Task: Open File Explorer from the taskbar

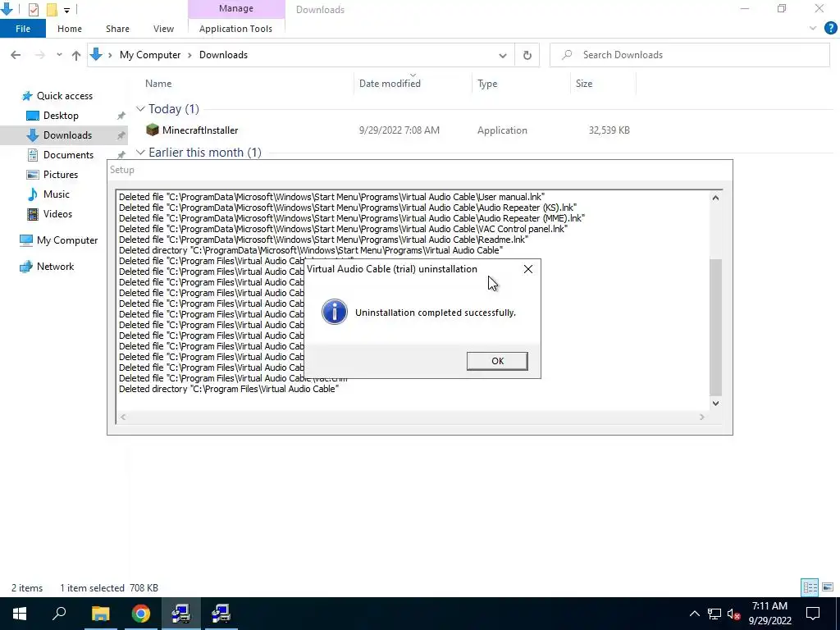Action: click(100, 614)
